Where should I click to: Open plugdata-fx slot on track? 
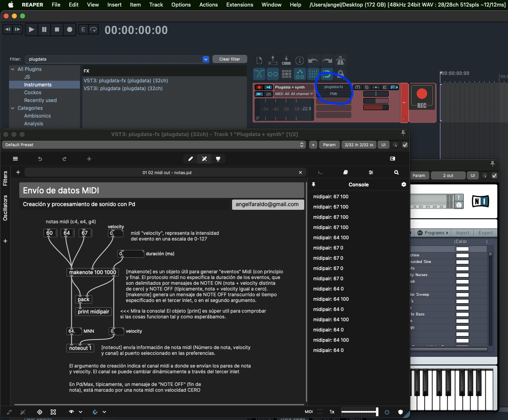[x=333, y=87]
